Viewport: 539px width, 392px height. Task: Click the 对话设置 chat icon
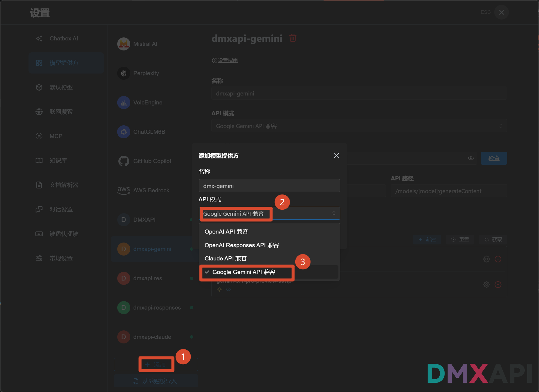39,209
